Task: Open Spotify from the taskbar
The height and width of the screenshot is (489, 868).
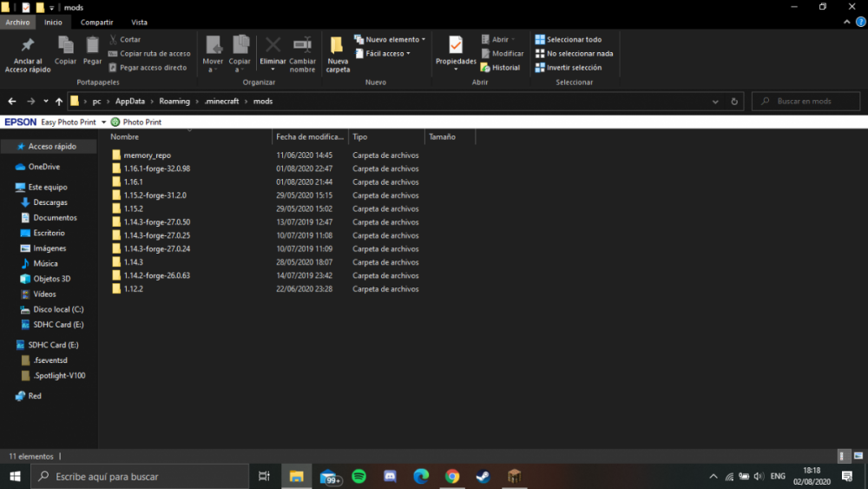Action: pos(358,476)
